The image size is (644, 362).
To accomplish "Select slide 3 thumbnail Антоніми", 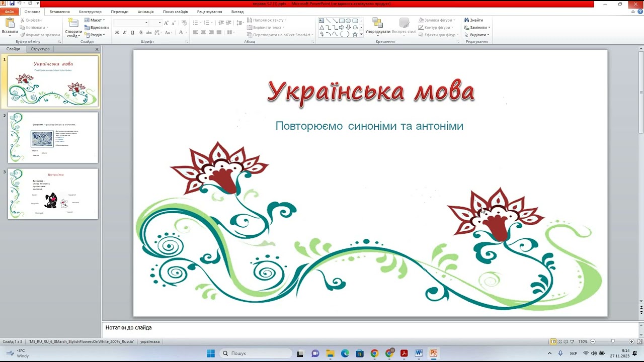I will click(53, 194).
